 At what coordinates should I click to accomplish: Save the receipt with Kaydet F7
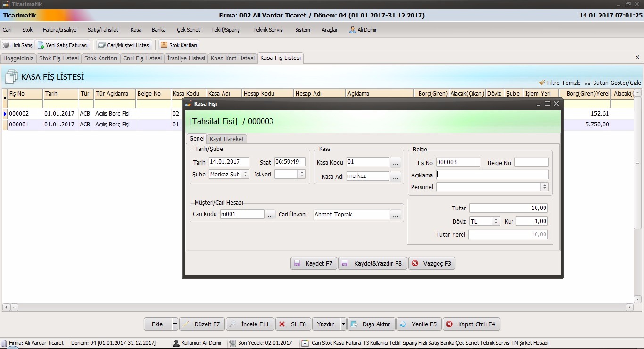click(x=314, y=263)
